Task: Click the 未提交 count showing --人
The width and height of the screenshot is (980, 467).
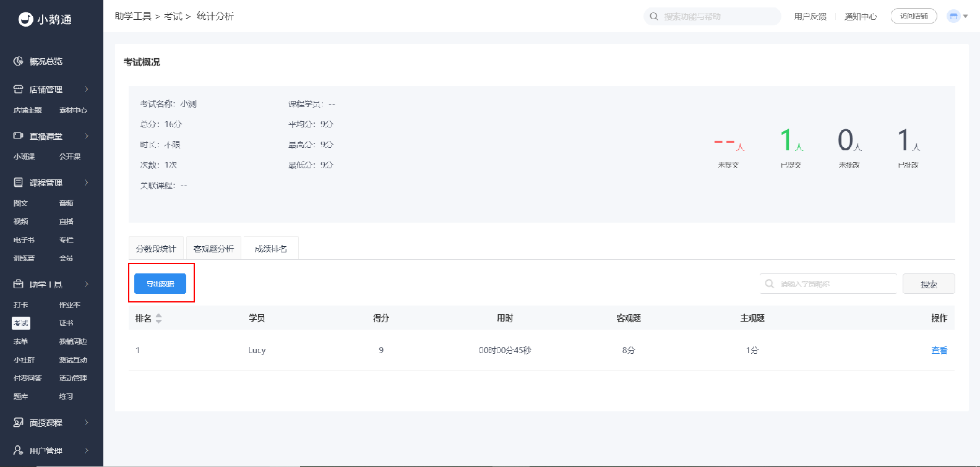Action: click(x=729, y=144)
